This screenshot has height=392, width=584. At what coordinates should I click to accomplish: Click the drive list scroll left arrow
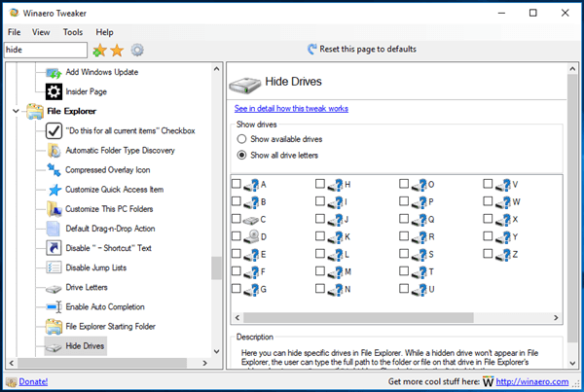237,317
